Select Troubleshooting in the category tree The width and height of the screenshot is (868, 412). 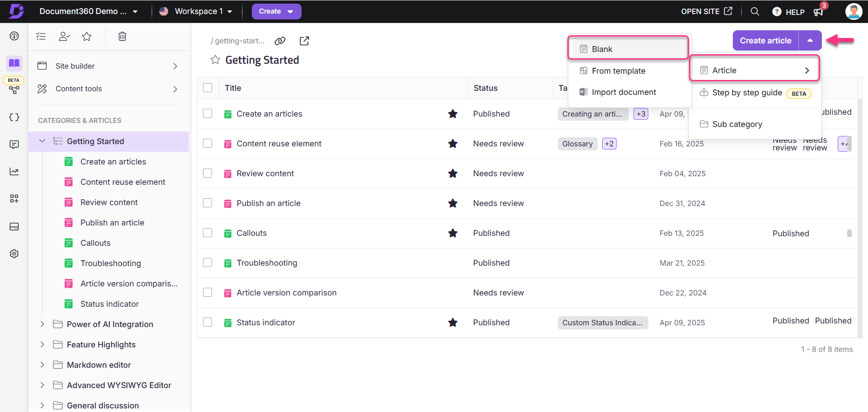click(111, 263)
